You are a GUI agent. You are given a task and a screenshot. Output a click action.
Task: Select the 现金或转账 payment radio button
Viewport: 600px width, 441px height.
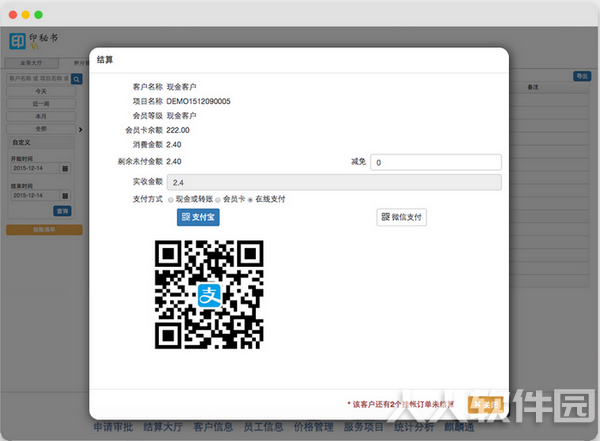pyautogui.click(x=171, y=200)
